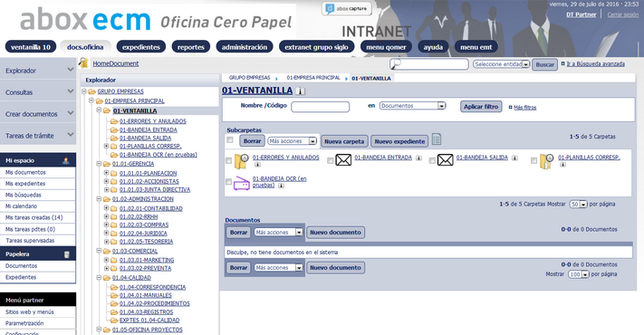Open the Documentos filter dropdown
This screenshot has height=335, width=644.
[412, 106]
